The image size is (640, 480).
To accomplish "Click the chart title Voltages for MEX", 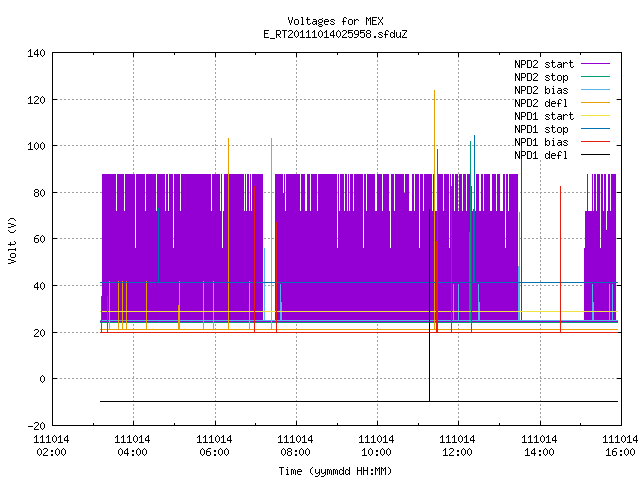I will pos(335,21).
